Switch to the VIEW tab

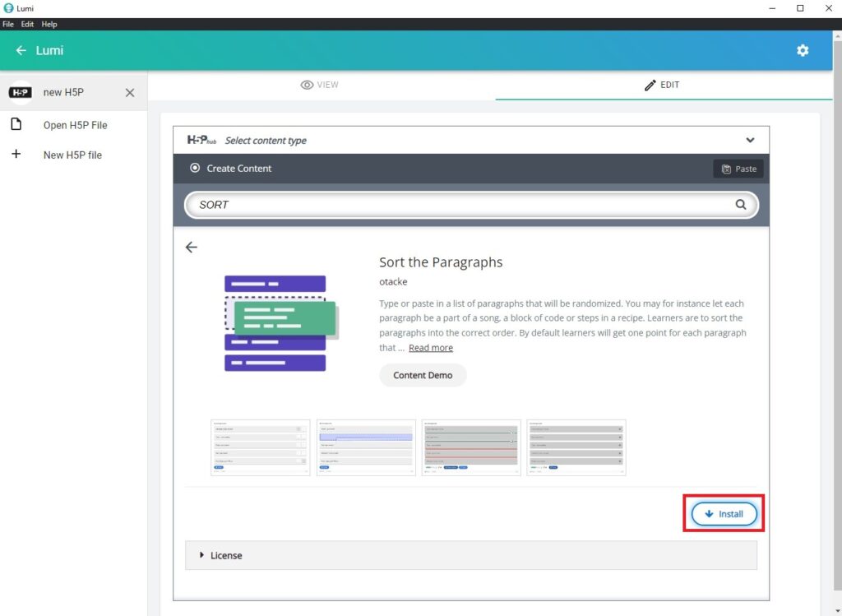click(320, 85)
